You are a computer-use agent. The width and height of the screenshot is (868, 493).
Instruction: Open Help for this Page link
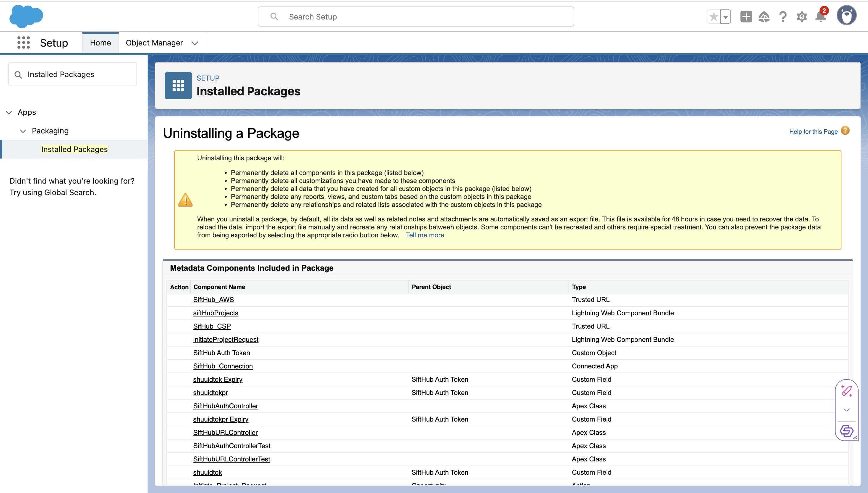(813, 131)
